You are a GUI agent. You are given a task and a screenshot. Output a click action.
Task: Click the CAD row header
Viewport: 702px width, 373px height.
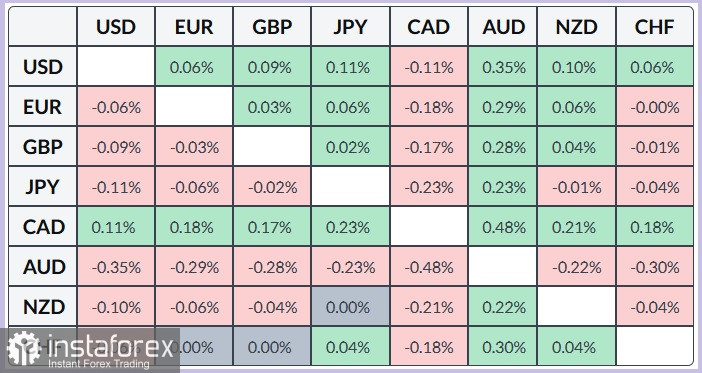pyautogui.click(x=43, y=227)
